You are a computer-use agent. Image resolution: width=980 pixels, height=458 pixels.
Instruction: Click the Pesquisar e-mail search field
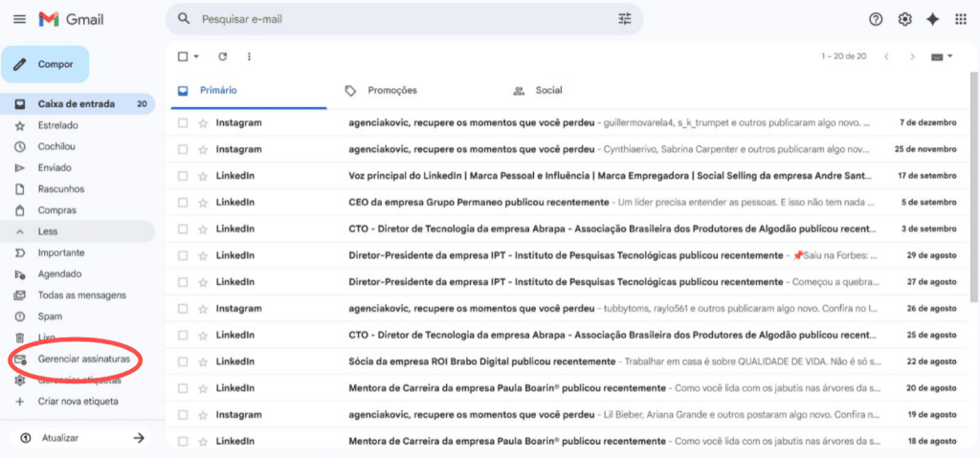(404, 19)
